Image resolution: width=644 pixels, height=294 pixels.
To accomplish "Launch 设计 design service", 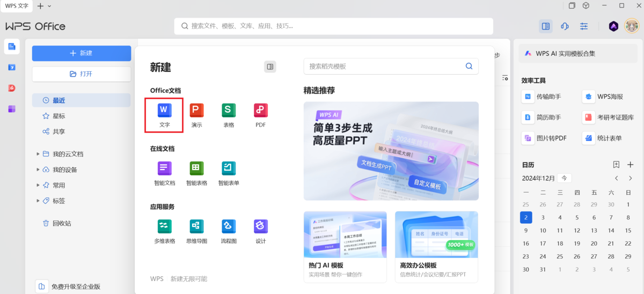I will click(x=261, y=231).
